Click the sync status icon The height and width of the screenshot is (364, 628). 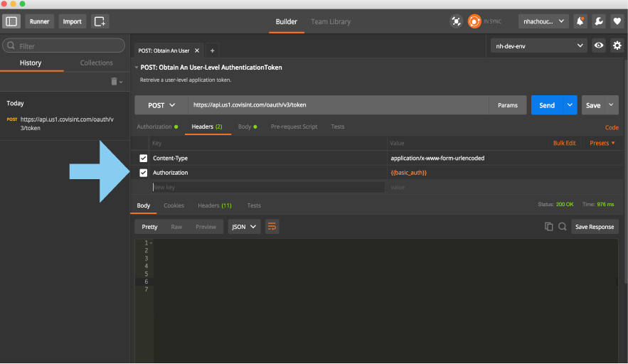(x=474, y=21)
